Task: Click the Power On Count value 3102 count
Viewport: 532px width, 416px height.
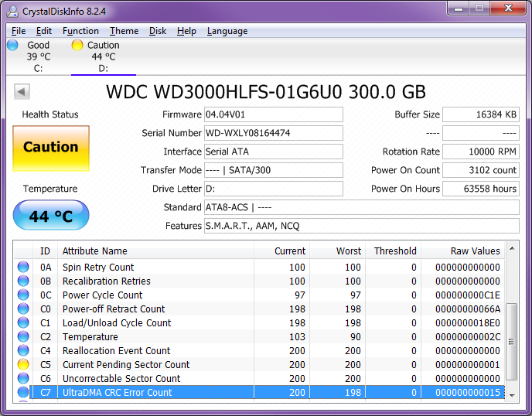Action: point(481,170)
